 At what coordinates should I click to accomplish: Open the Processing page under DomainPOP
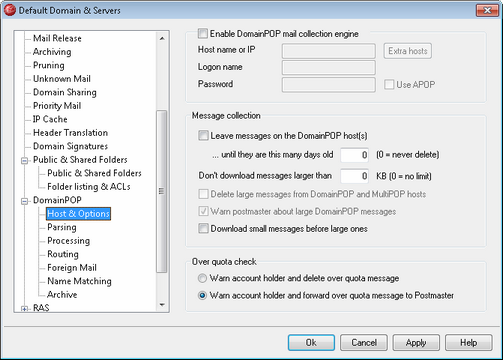69,241
